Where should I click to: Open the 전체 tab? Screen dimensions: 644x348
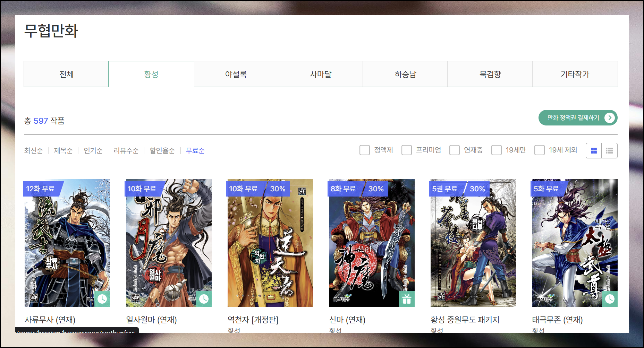(66, 74)
